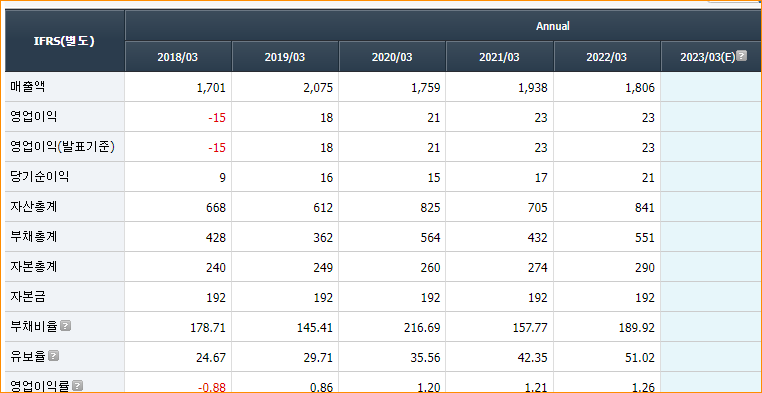Viewport: 762px width, 393px height.
Task: Click the 2023/03(E) column header text
Action: (x=708, y=57)
